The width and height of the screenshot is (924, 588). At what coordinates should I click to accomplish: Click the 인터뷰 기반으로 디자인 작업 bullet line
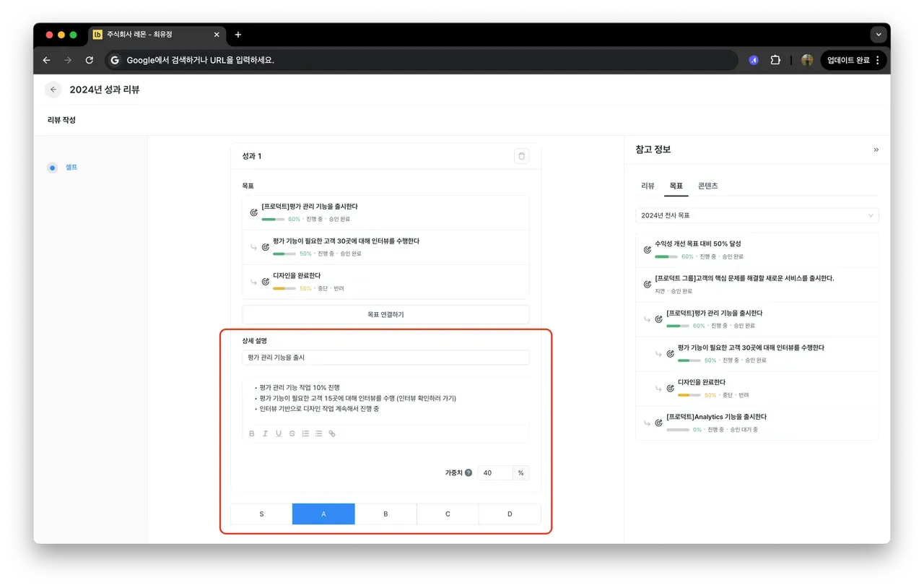319,409
